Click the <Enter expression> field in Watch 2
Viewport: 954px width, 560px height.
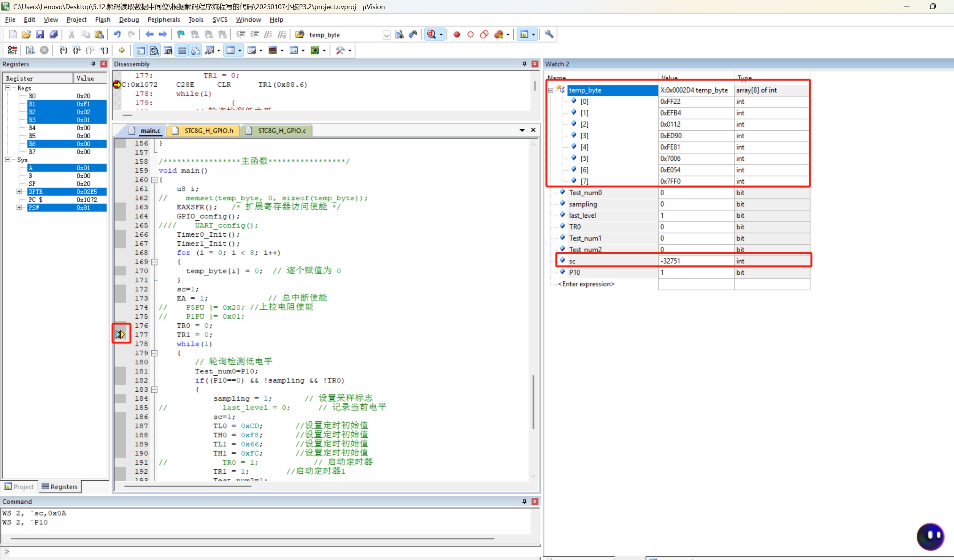click(x=586, y=284)
